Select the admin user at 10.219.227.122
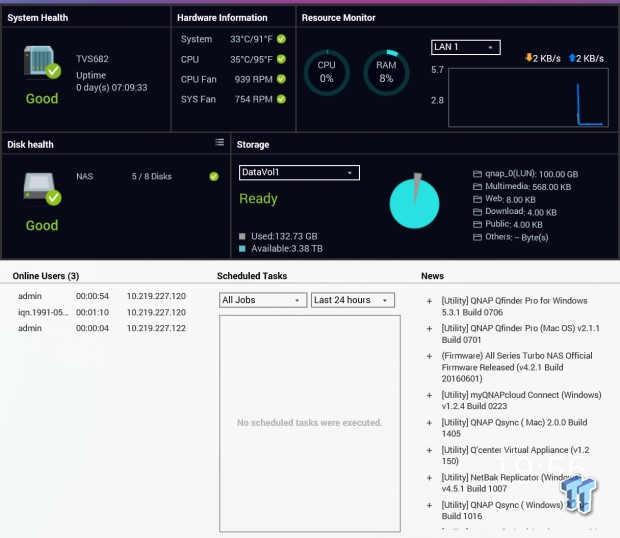Image resolution: width=620 pixels, height=538 pixels. pyautogui.click(x=102, y=328)
